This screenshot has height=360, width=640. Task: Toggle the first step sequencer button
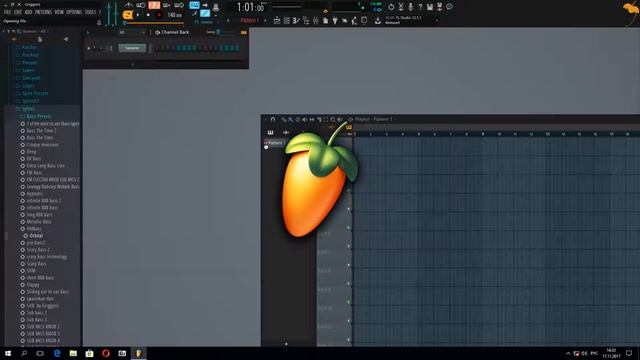(156, 48)
